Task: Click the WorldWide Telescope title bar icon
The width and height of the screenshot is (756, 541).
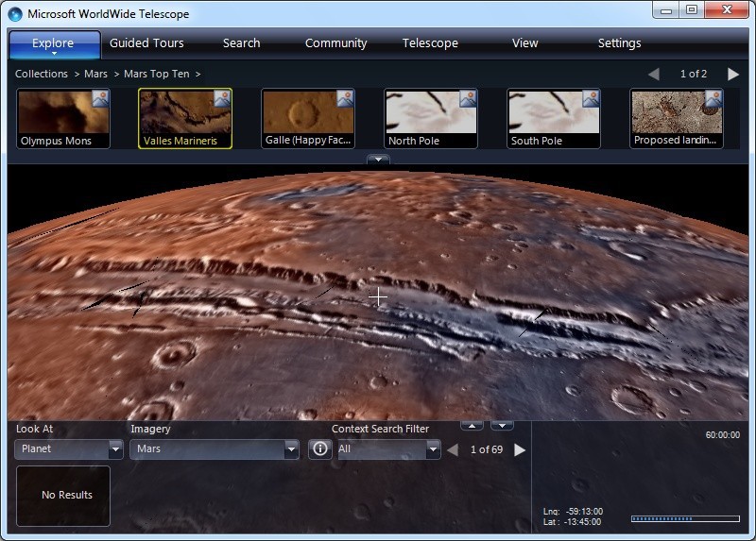Action: pos(15,14)
